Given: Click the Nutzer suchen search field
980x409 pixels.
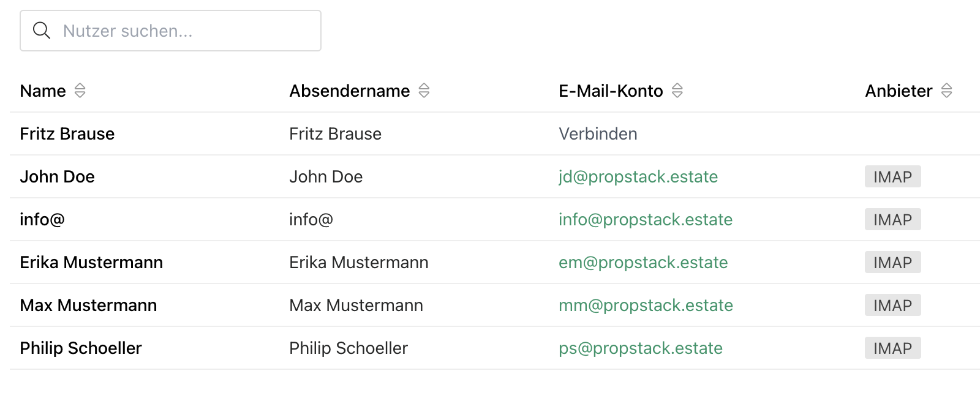Looking at the screenshot, I should (184, 31).
